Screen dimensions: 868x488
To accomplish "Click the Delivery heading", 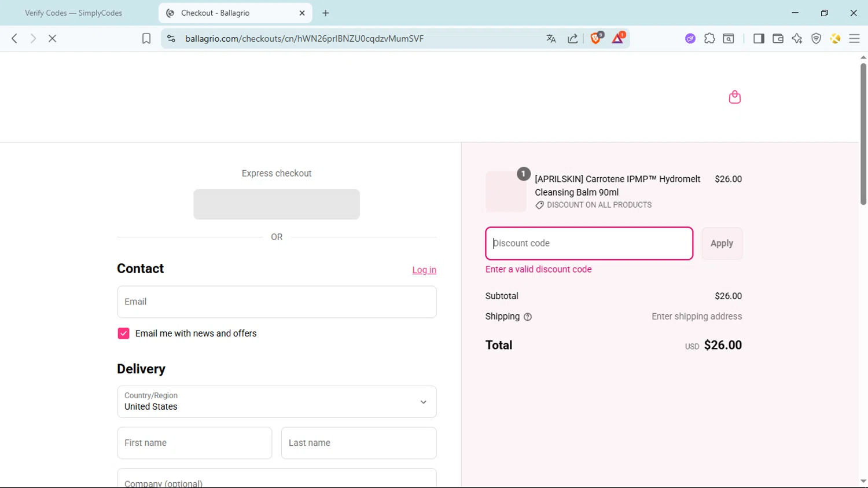I will pyautogui.click(x=141, y=369).
